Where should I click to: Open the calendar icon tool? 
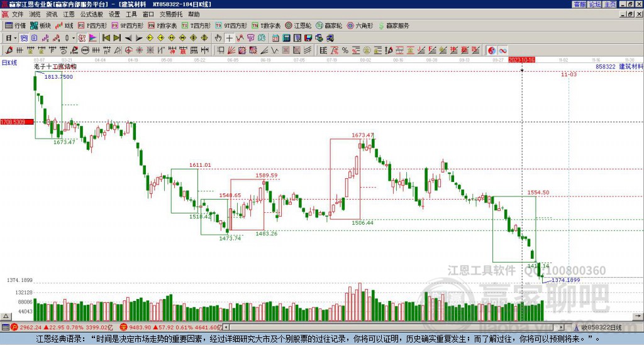point(275,38)
